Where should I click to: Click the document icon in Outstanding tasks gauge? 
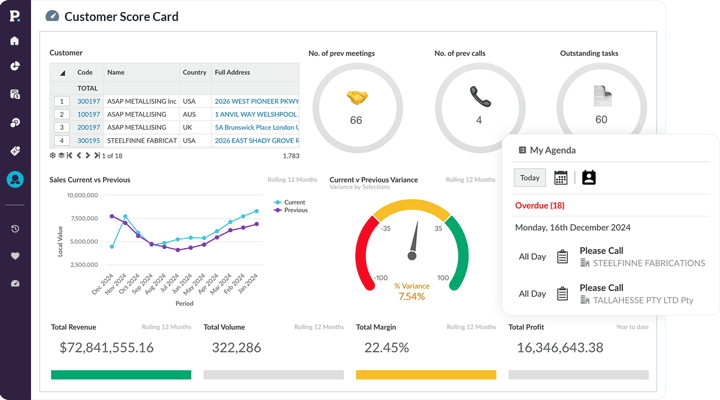coord(602,96)
